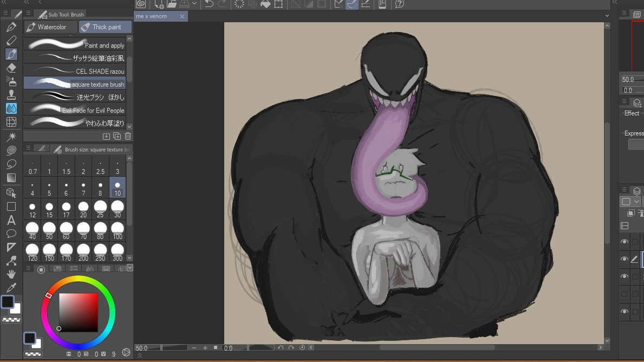644x362 pixels.
Task: Toggle the snap to special ruler icon
Action: coord(352,4)
